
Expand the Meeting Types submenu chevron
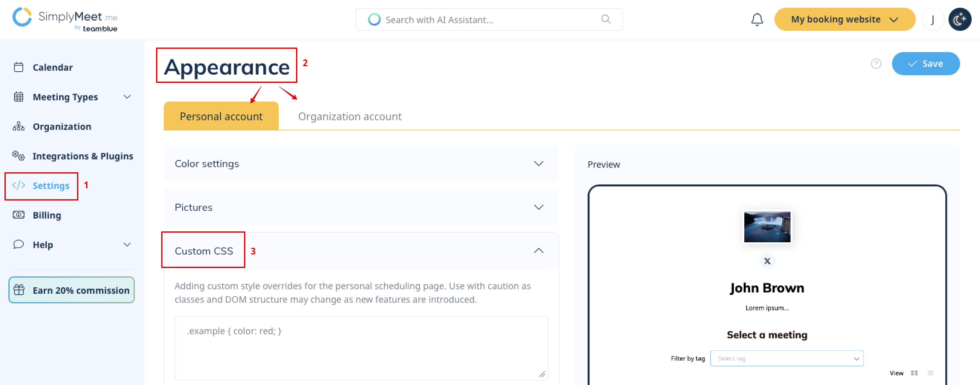pos(127,97)
